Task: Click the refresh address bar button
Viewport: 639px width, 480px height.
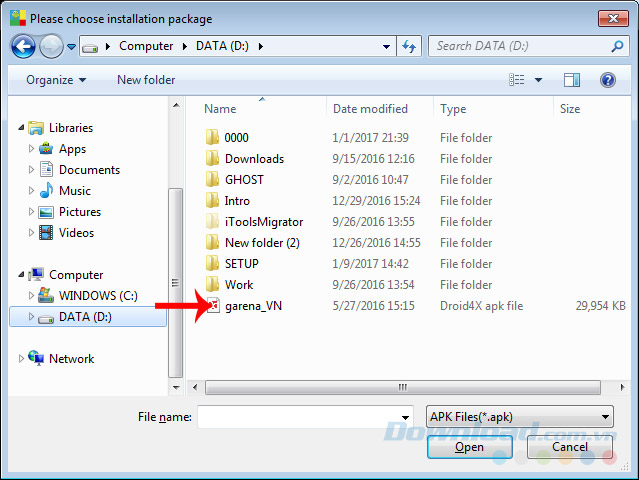Action: (x=408, y=46)
